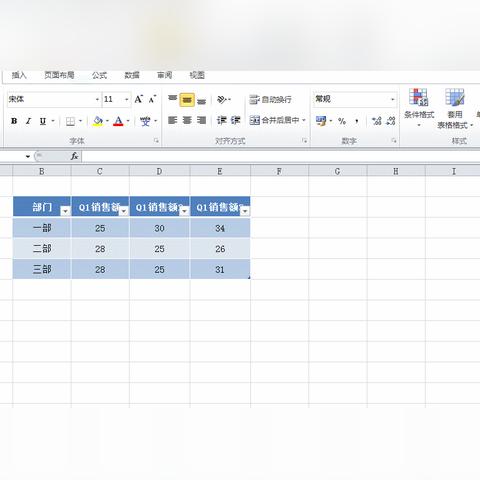This screenshot has height=480, width=480.
Task: Open the 部门 column filter dropdown
Action: (65, 211)
